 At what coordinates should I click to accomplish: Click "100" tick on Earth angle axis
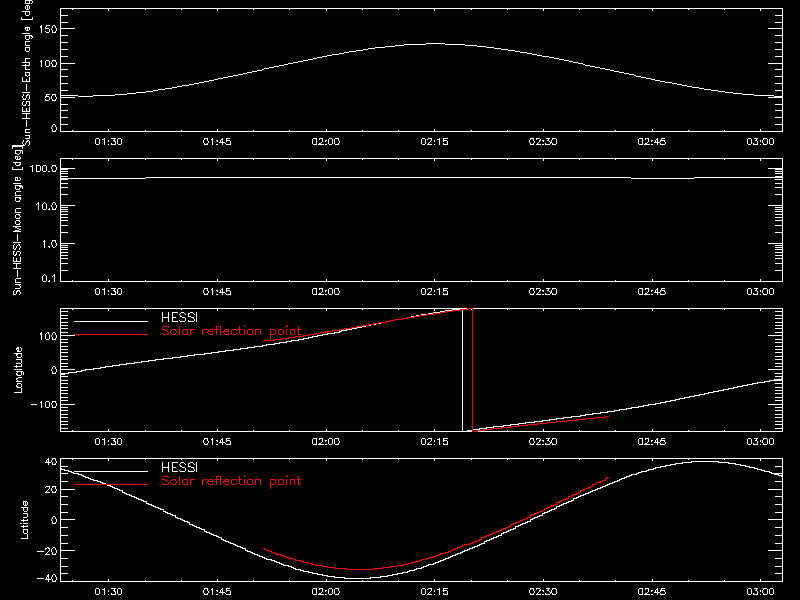48,64
